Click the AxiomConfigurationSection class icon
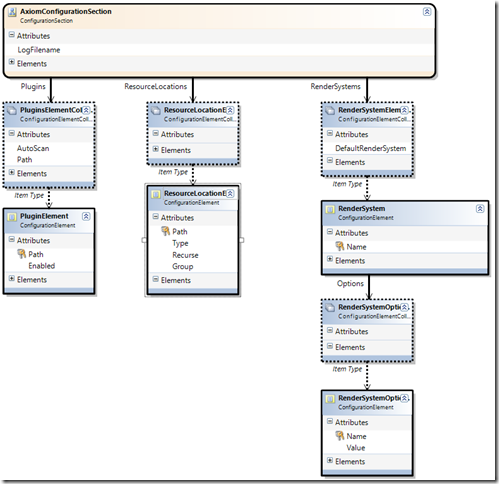Screen dimensions: 499x484 [13, 12]
